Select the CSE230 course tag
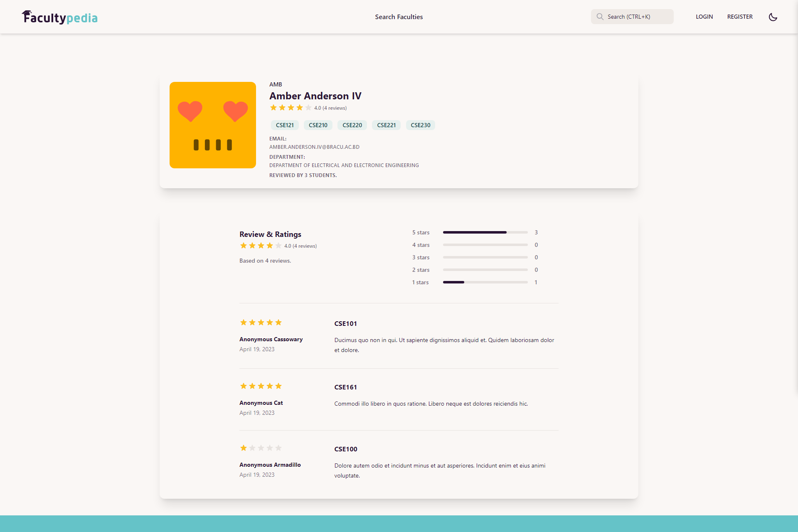The height and width of the screenshot is (532, 798). [x=420, y=125]
